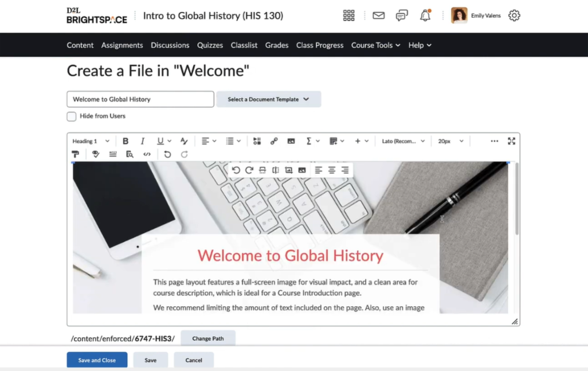Center-align the image
Viewport: 588px width, 371px height.
(x=331, y=170)
